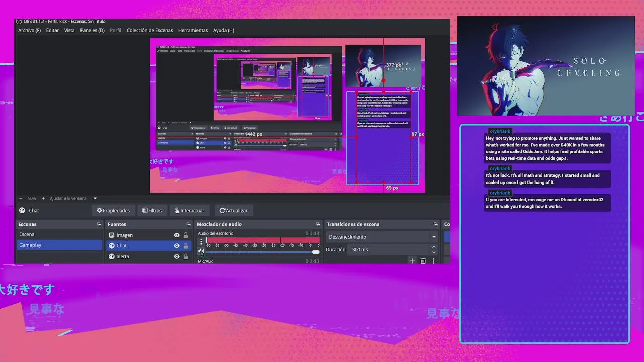This screenshot has height=362, width=644.
Task: Open the Editar menu
Action: coord(52,30)
